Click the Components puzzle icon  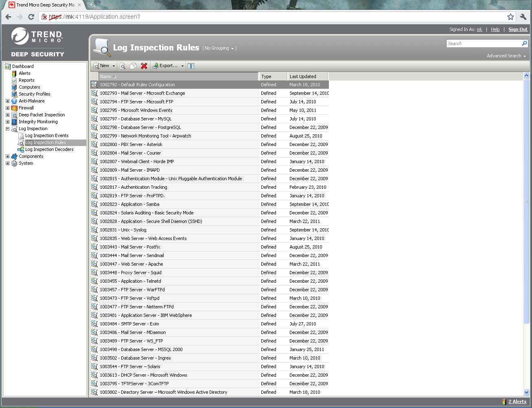pyautogui.click(x=14, y=156)
